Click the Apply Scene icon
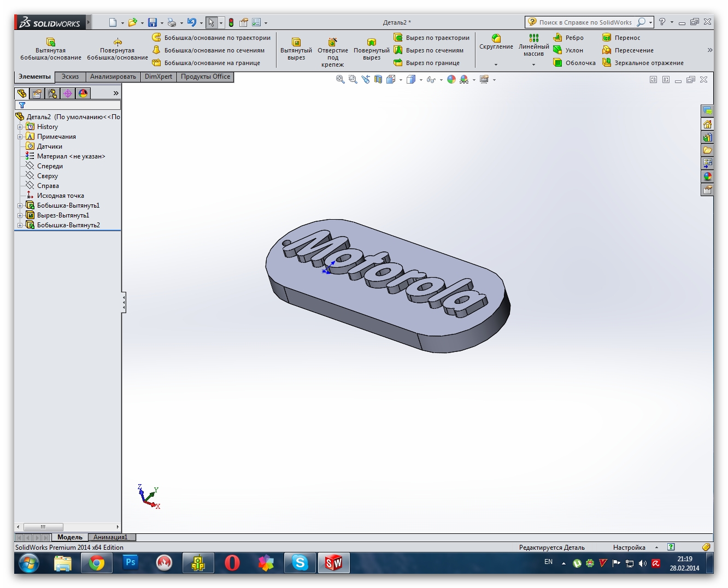The image size is (728, 588). click(464, 79)
